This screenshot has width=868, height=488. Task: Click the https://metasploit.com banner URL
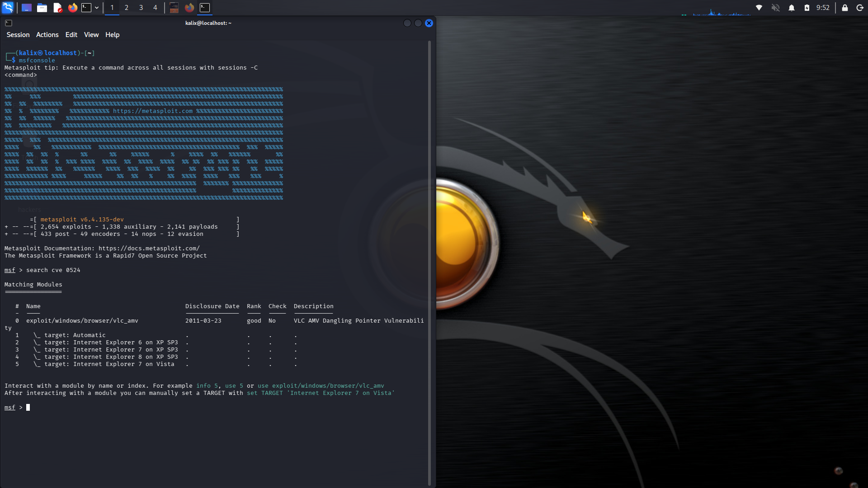[x=153, y=111]
